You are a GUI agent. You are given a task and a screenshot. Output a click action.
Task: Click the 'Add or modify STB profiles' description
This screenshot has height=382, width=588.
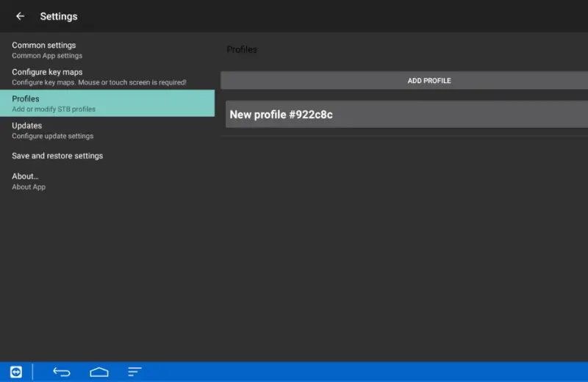click(x=54, y=109)
